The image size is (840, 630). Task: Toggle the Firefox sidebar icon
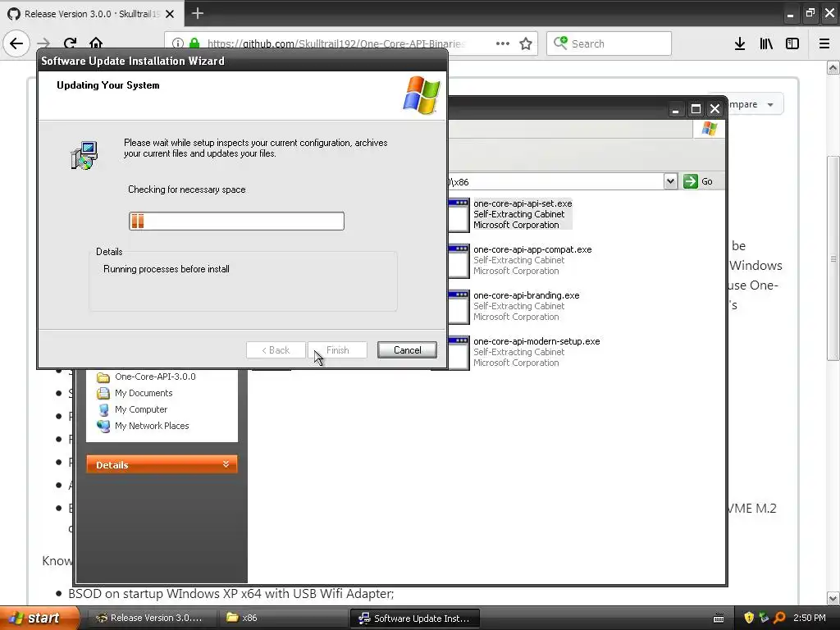792,43
